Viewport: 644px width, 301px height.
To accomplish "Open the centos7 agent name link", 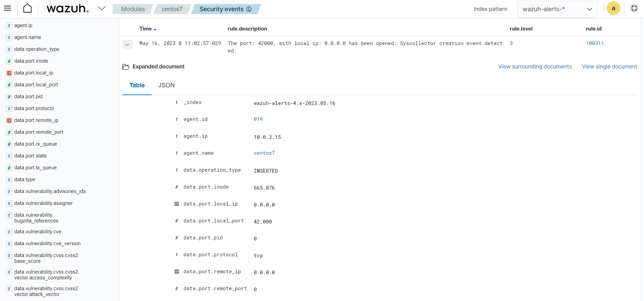I will point(264,153).
